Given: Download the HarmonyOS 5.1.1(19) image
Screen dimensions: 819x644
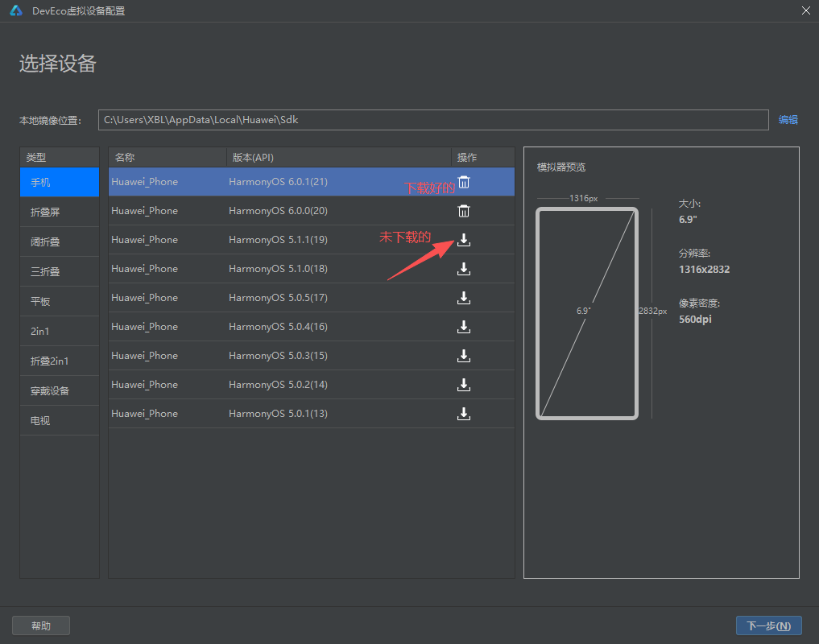Looking at the screenshot, I should tap(464, 240).
